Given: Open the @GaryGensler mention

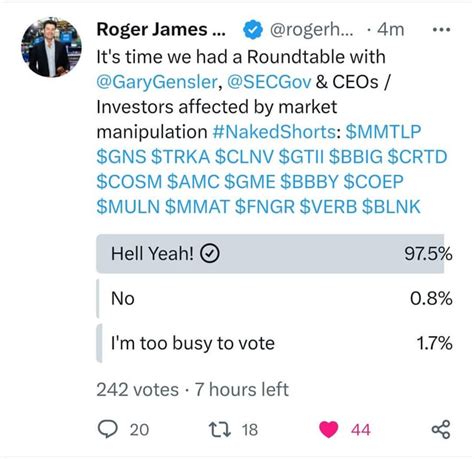Looking at the screenshot, I should 157,82.
